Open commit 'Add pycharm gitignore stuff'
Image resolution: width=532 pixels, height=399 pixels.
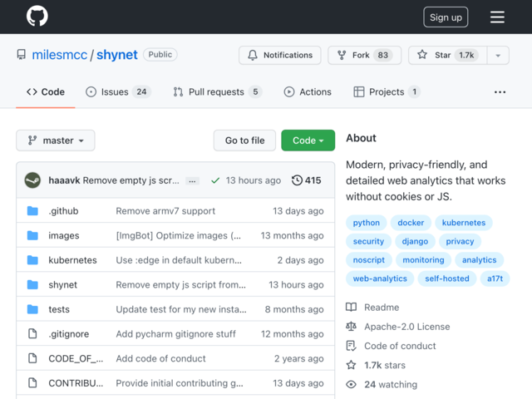[175, 334]
